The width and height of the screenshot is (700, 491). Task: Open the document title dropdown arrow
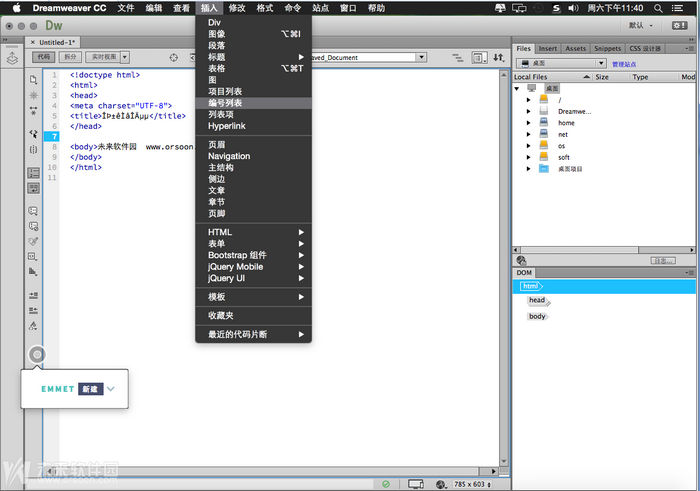click(421, 57)
